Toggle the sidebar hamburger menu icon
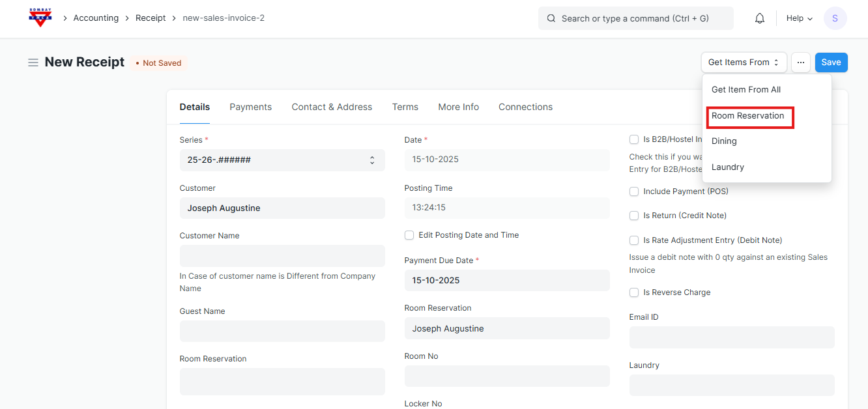 click(x=33, y=63)
